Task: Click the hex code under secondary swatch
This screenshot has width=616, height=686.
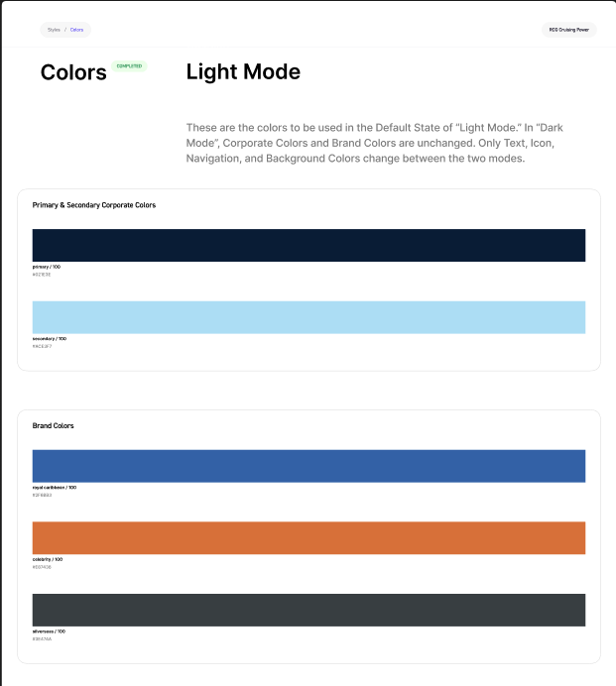Action: coord(42,347)
